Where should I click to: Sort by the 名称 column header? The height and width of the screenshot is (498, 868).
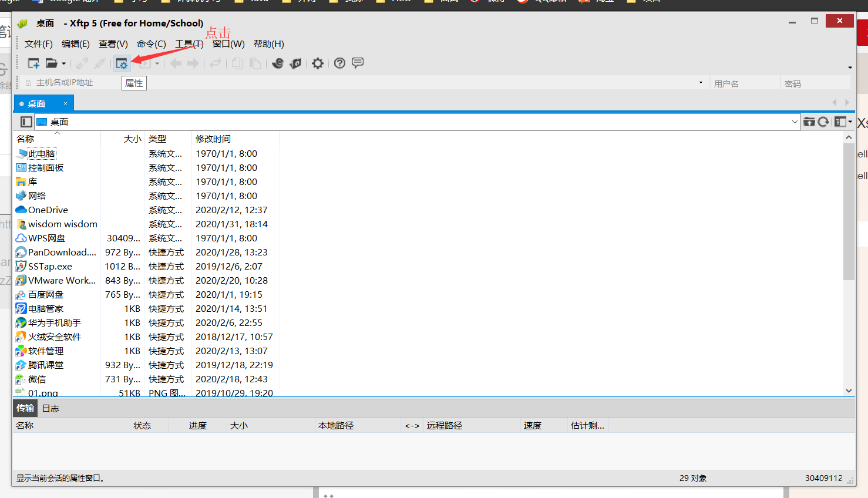point(57,139)
